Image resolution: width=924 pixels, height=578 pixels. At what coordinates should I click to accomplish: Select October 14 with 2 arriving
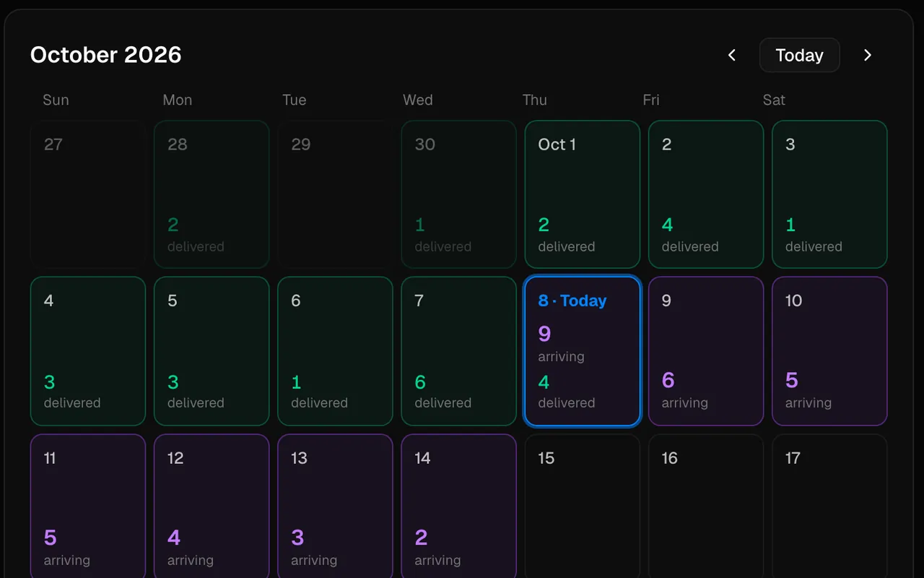[459, 506]
